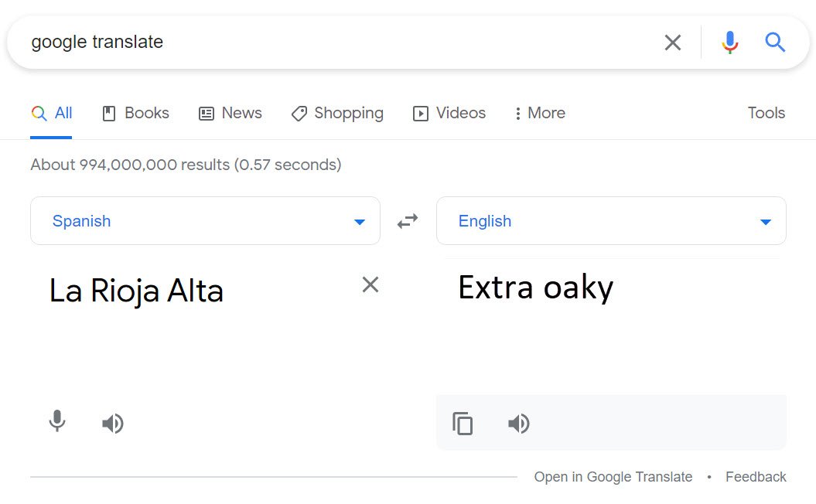Switch to the Shopping tab
Viewport: 816px width, 504px height.
tap(337, 114)
